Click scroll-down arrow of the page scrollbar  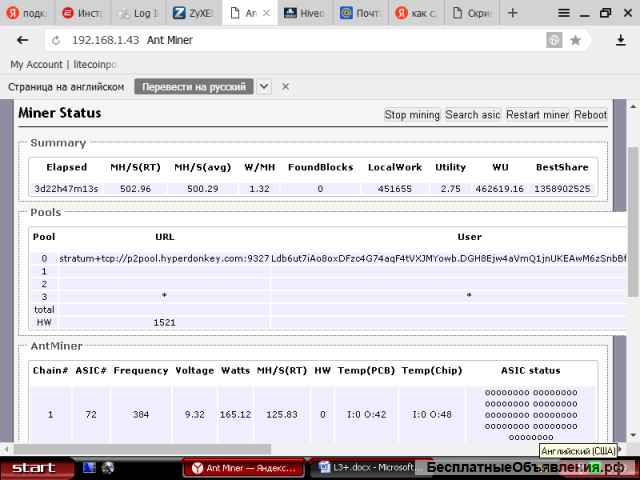(x=633, y=435)
